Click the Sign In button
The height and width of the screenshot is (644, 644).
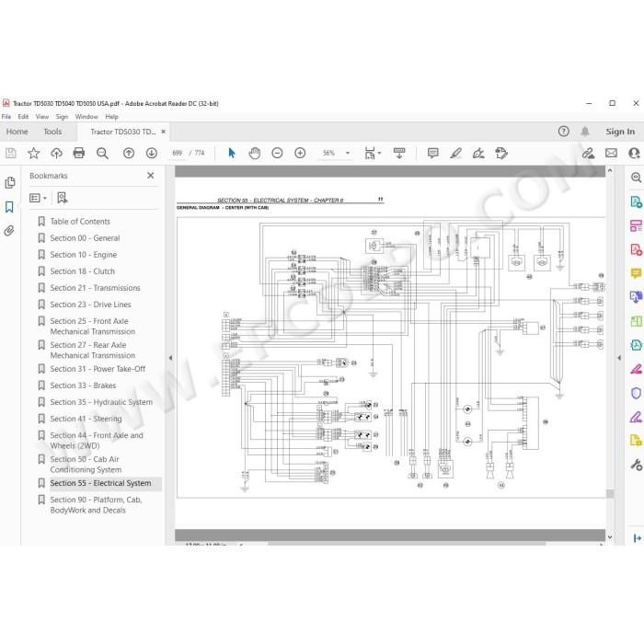point(620,132)
